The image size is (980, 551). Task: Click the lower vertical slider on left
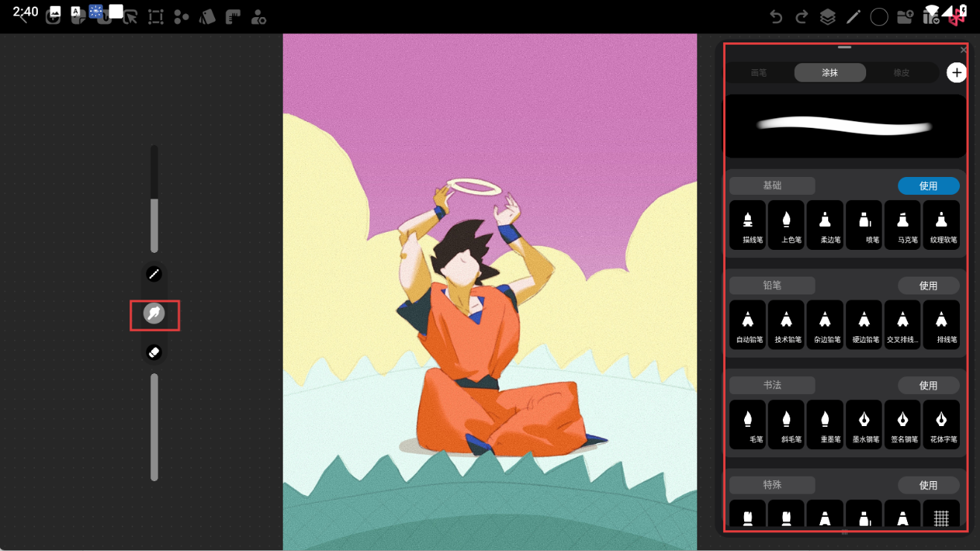[154, 427]
